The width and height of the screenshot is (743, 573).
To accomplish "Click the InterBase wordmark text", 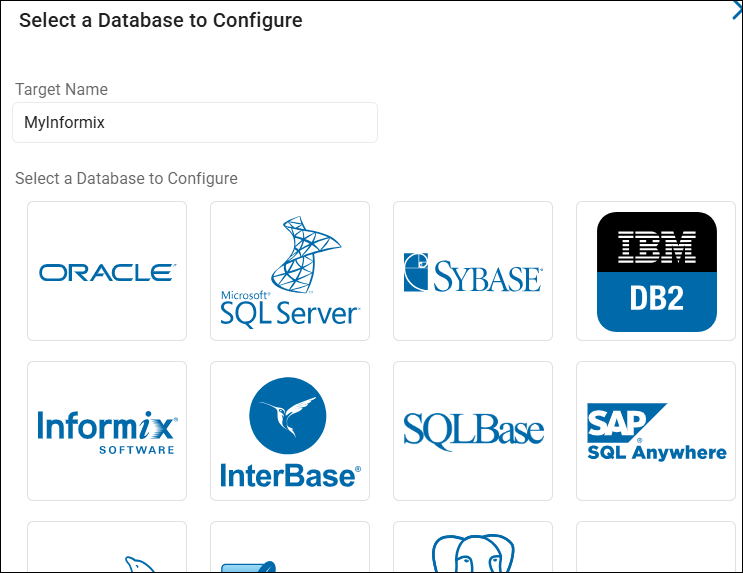I will pyautogui.click(x=290, y=474).
